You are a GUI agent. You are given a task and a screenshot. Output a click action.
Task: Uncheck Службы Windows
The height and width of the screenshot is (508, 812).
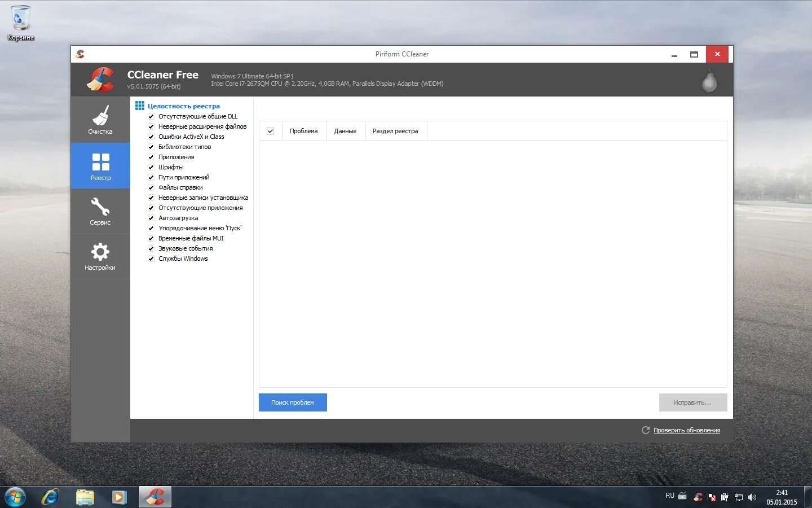(x=151, y=259)
